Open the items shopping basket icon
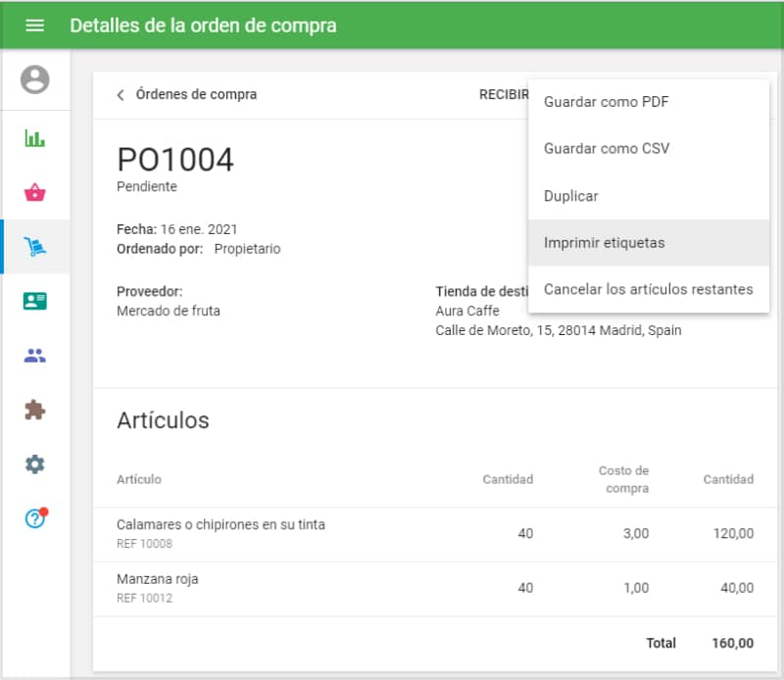 (x=34, y=192)
